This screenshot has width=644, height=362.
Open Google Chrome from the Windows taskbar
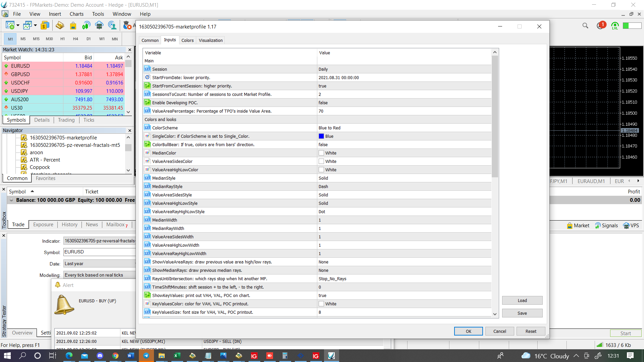115,356
